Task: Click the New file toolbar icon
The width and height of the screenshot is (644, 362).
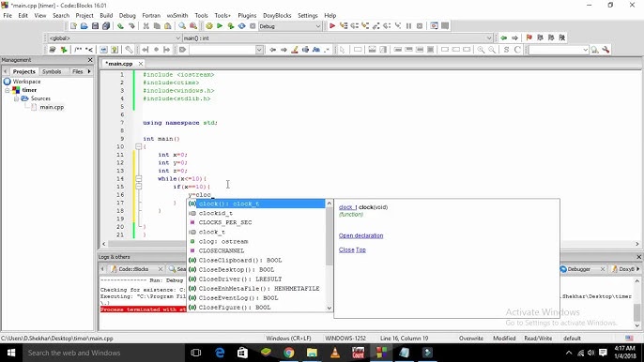Action: [73, 26]
